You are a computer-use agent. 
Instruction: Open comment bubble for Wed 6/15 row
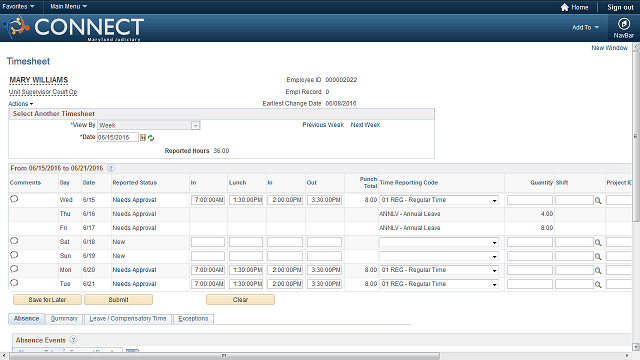pyautogui.click(x=14, y=199)
